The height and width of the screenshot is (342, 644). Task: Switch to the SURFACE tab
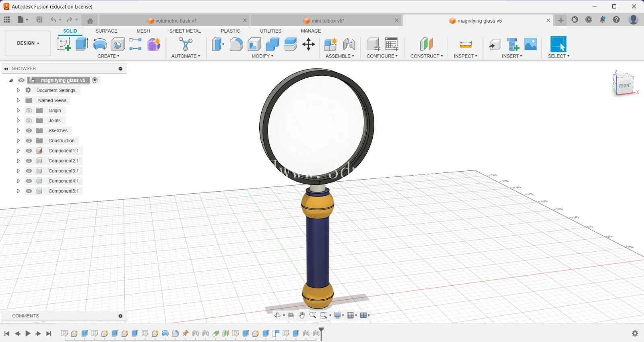(106, 31)
